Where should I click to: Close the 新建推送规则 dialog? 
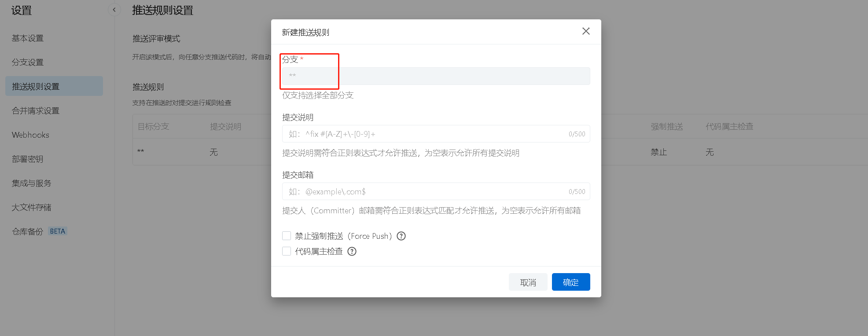coord(586,31)
